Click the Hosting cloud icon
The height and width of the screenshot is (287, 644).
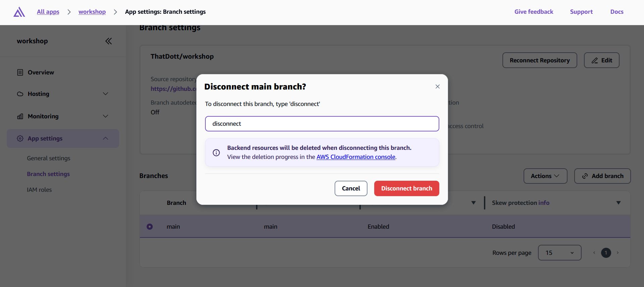[20, 94]
